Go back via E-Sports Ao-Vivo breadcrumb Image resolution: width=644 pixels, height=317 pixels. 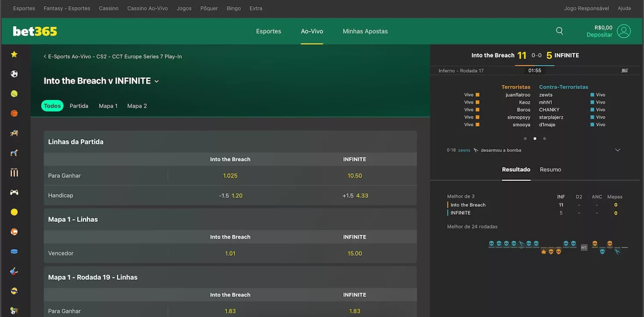[x=113, y=57]
